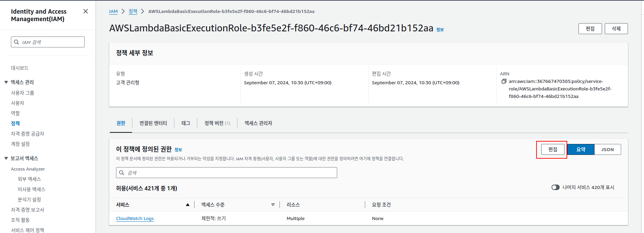Image resolution: width=644 pixels, height=233 pixels.
Task: Click the Multiple resource cell
Action: [296, 218]
